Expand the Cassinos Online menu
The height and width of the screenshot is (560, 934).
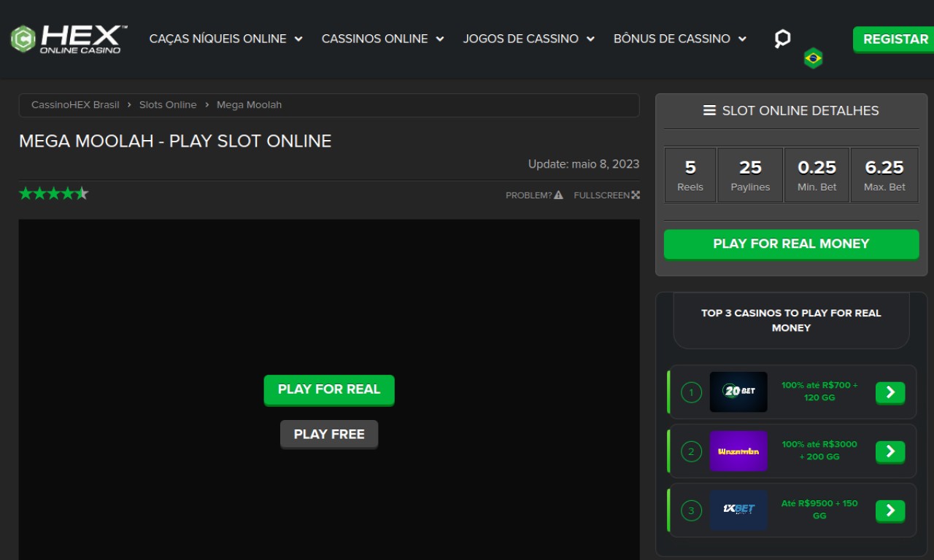(x=383, y=39)
